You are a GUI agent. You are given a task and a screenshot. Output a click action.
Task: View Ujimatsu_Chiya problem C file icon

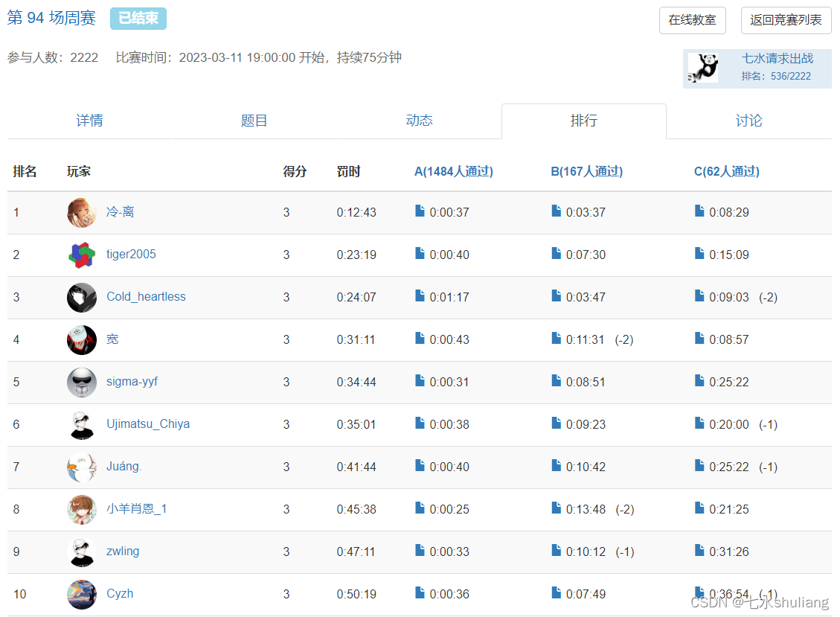[x=699, y=423]
